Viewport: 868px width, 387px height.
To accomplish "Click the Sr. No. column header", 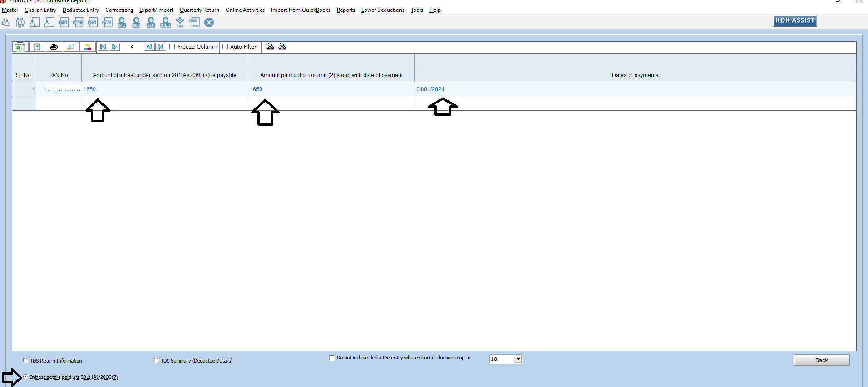I will 24,75.
